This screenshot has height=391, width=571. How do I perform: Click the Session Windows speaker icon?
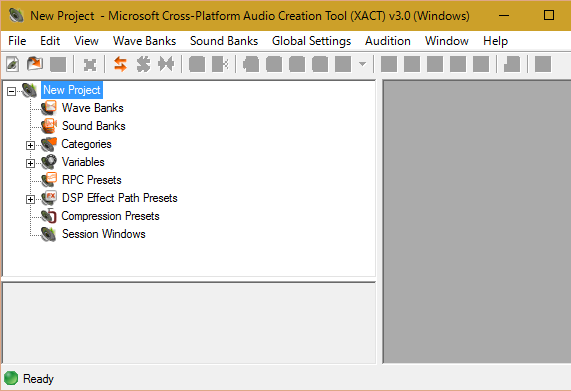click(x=48, y=234)
